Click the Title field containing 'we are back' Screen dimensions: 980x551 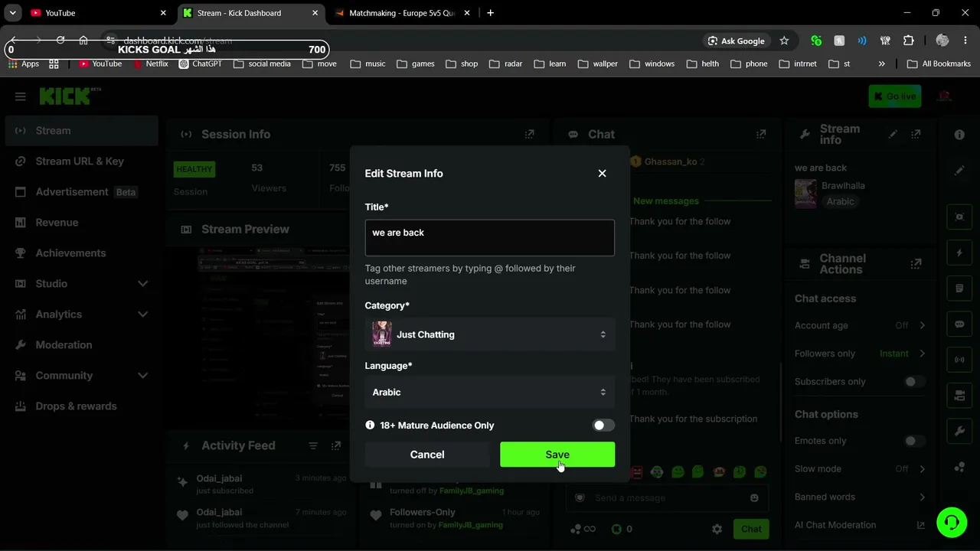tap(490, 237)
